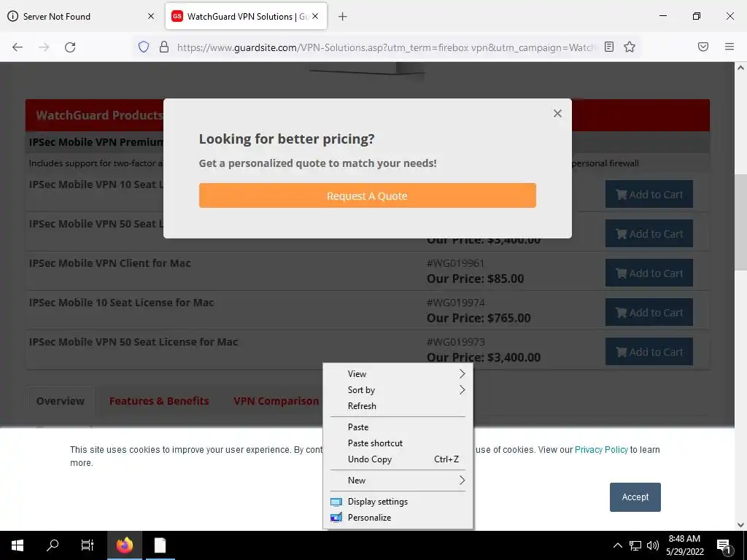This screenshot has width=747, height=560.
Task: Open the tracking protection shield icon
Action: click(x=144, y=47)
